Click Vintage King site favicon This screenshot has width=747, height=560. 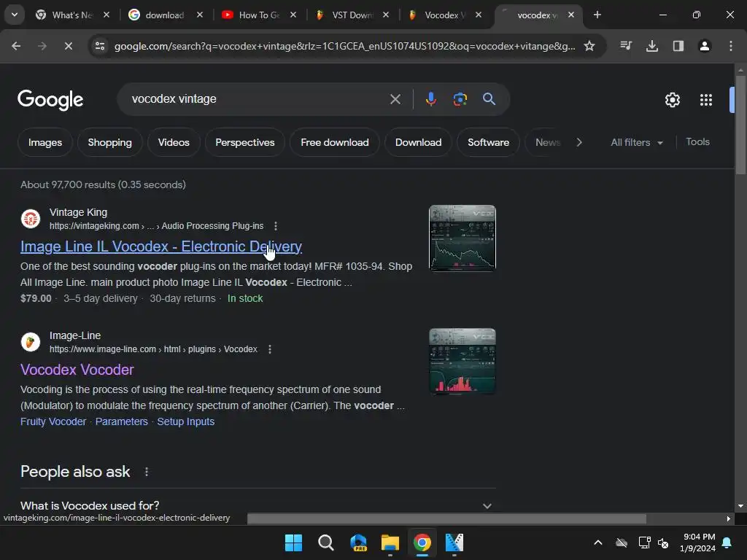pyautogui.click(x=31, y=219)
